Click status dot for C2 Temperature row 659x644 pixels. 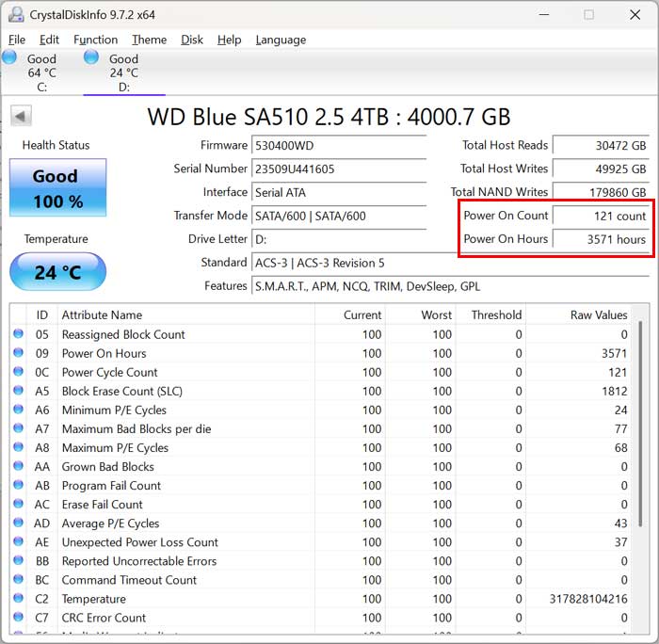click(18, 598)
